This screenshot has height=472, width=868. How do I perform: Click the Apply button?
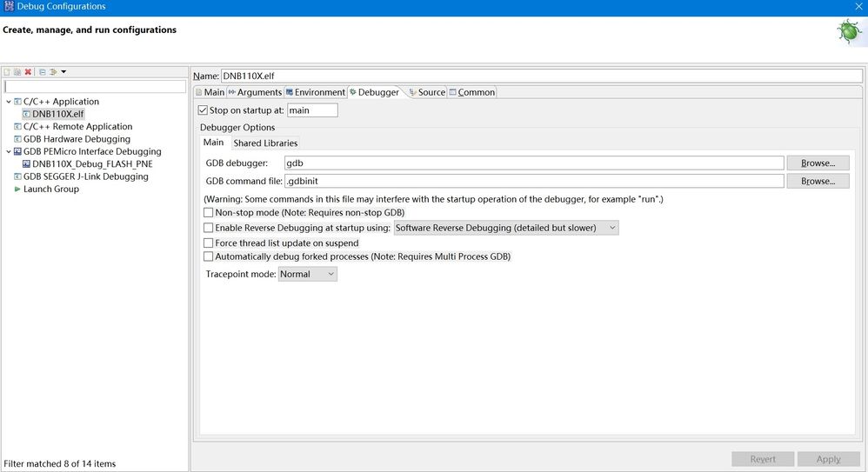[x=829, y=459]
